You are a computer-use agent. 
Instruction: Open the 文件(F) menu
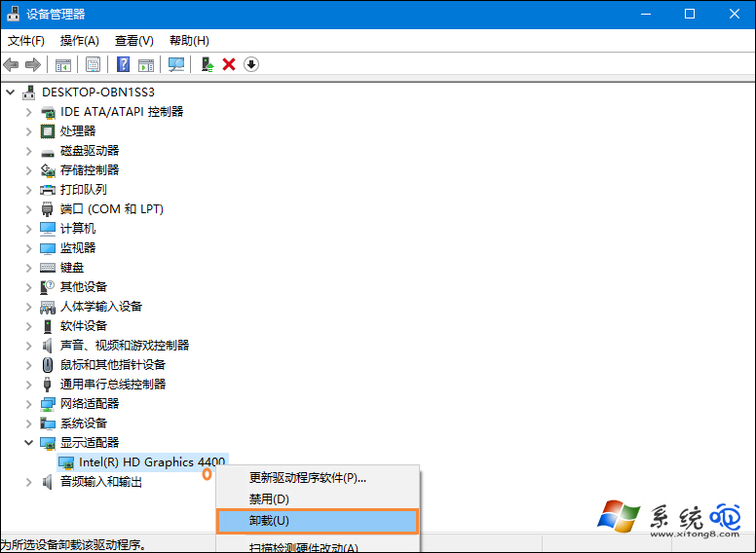coord(26,41)
